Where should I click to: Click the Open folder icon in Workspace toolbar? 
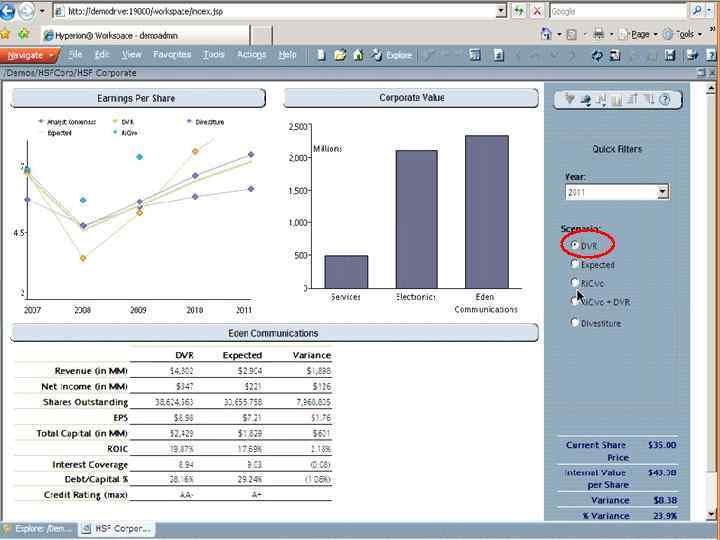[340, 56]
